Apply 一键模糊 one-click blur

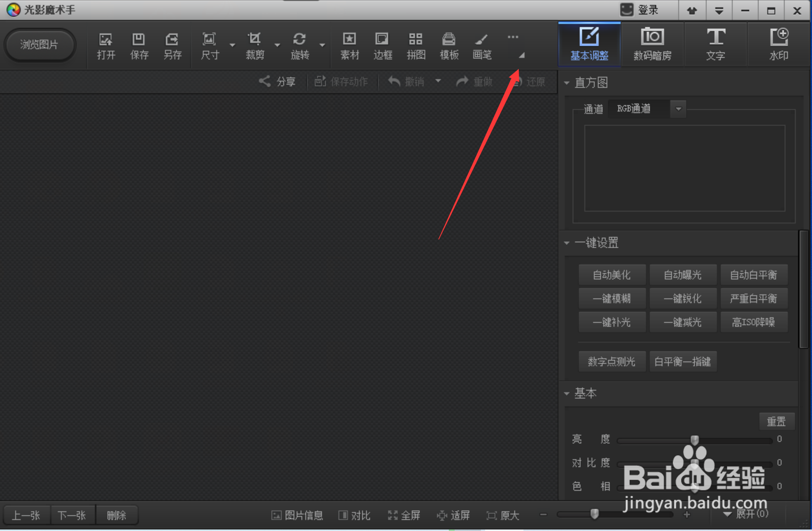[612, 298]
